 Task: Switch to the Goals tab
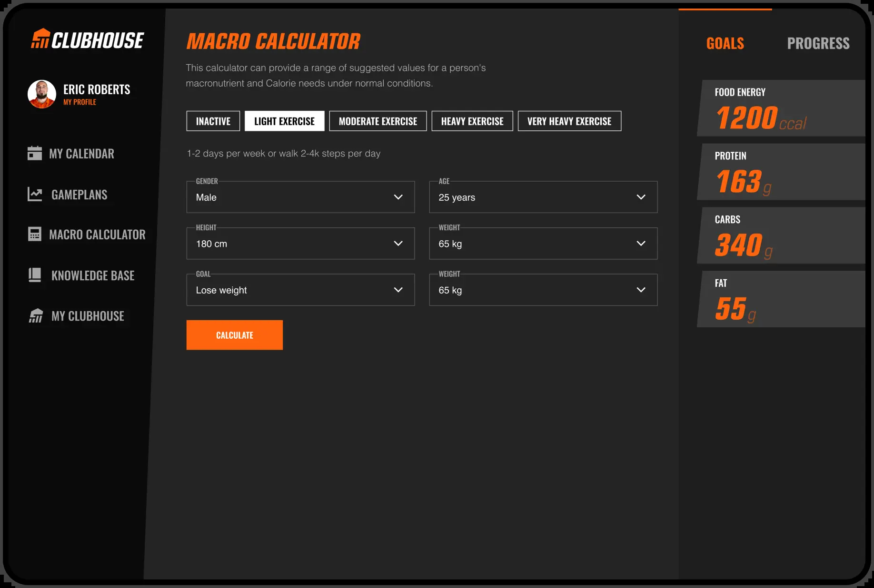[725, 43]
